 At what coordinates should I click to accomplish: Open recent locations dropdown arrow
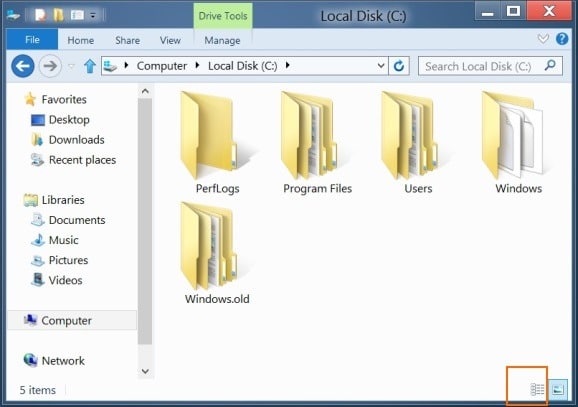coord(71,67)
